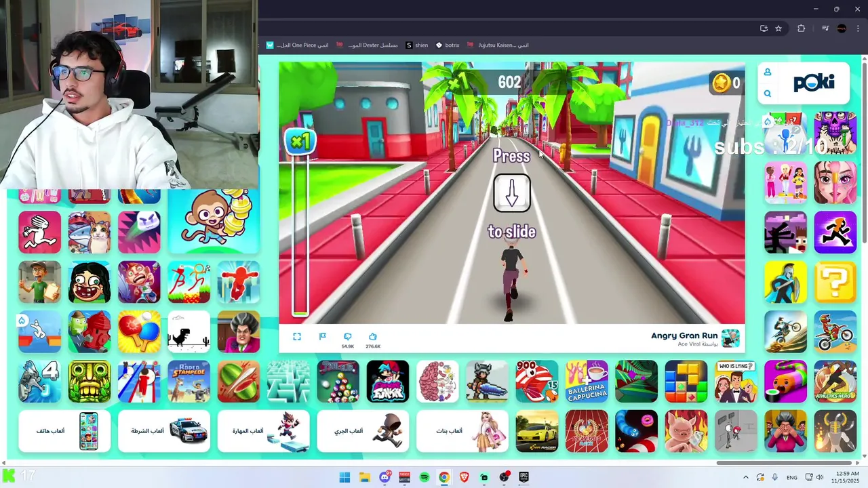
Task: Open the shien bookmark
Action: pos(417,45)
